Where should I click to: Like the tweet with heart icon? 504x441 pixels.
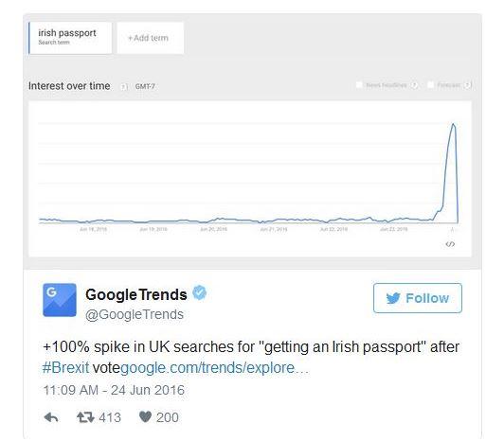tap(145, 417)
